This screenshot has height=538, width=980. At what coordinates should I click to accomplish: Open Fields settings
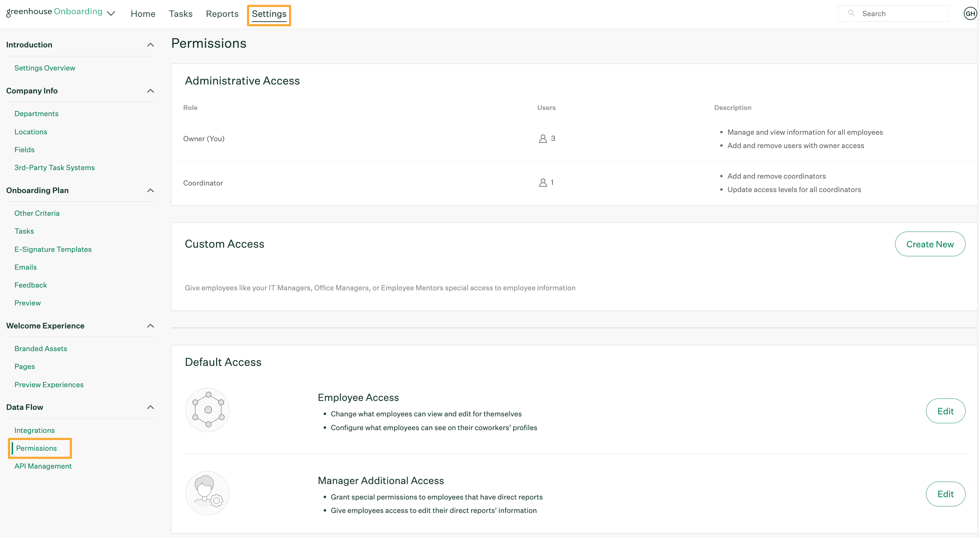pyautogui.click(x=24, y=149)
